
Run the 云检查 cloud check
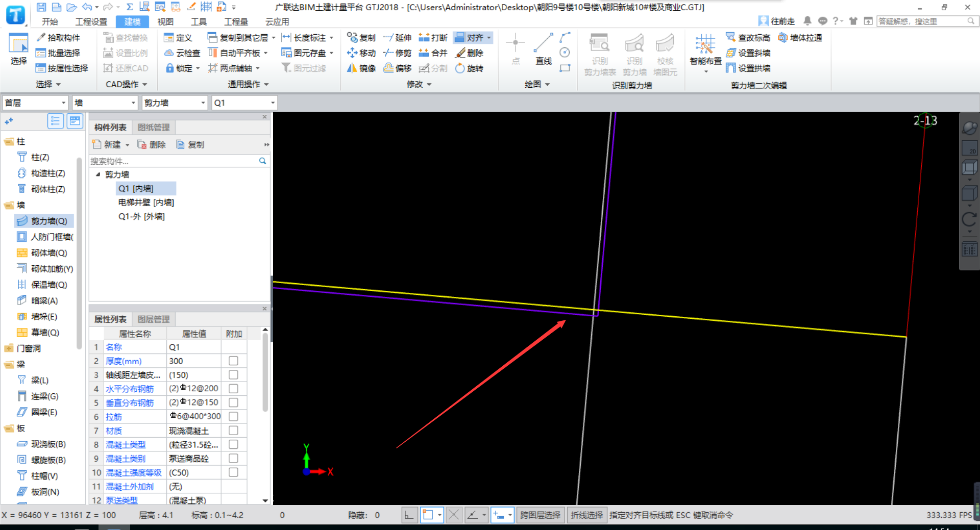tap(182, 53)
